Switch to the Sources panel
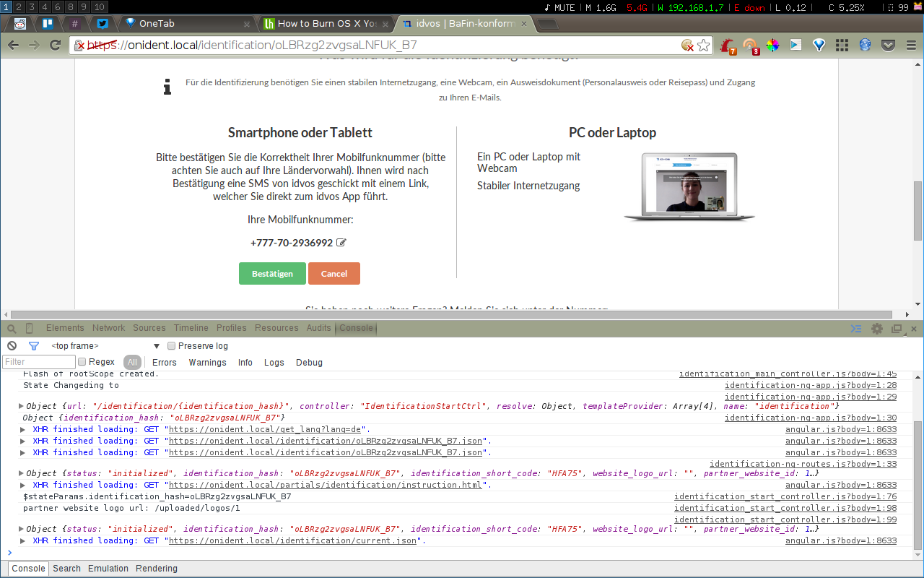This screenshot has width=924, height=578. (x=149, y=328)
